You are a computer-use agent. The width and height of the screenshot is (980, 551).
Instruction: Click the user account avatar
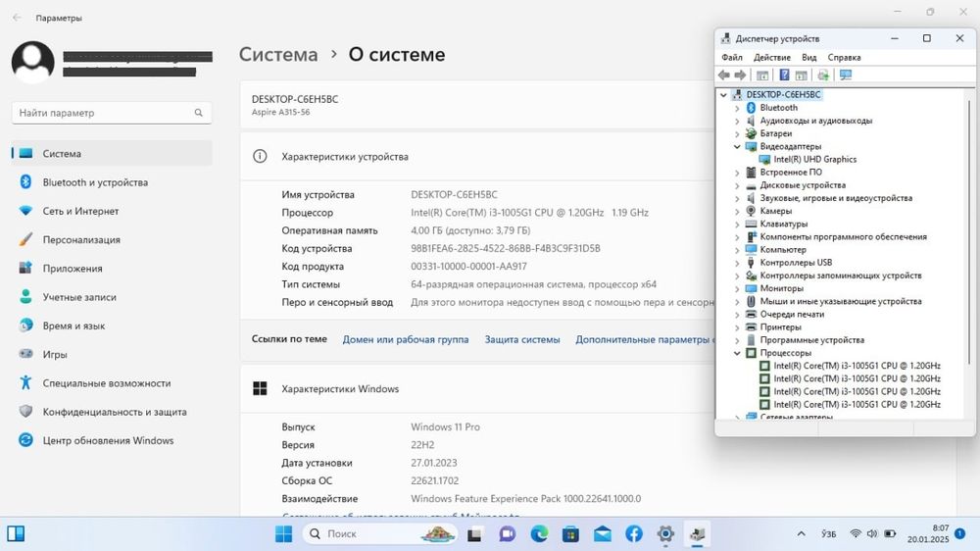32,62
